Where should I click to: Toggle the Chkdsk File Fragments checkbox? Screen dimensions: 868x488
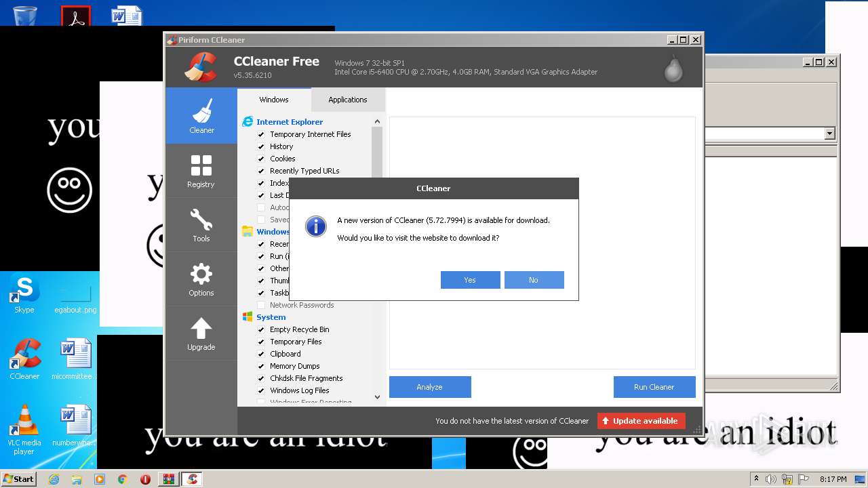tap(261, 378)
